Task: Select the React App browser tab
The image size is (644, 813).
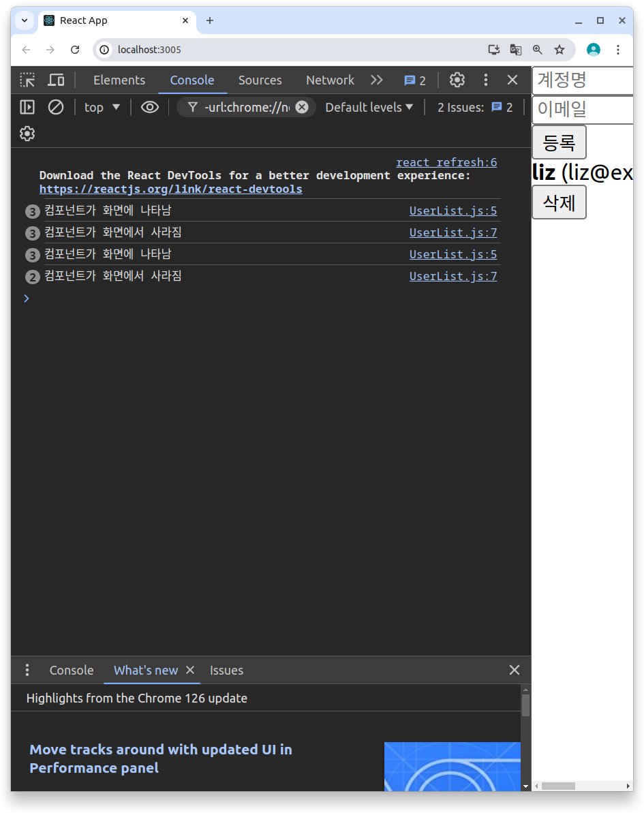Action: (x=117, y=20)
